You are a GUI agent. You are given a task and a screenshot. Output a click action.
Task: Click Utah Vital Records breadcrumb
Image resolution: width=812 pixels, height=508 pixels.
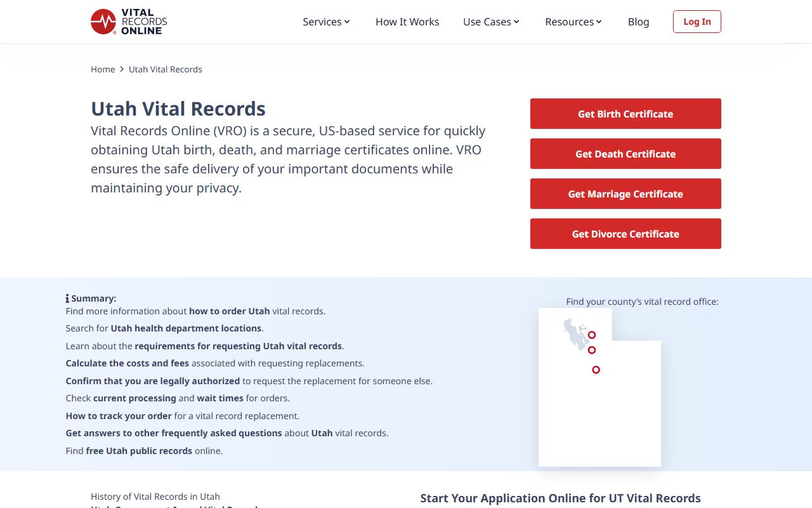(x=166, y=69)
